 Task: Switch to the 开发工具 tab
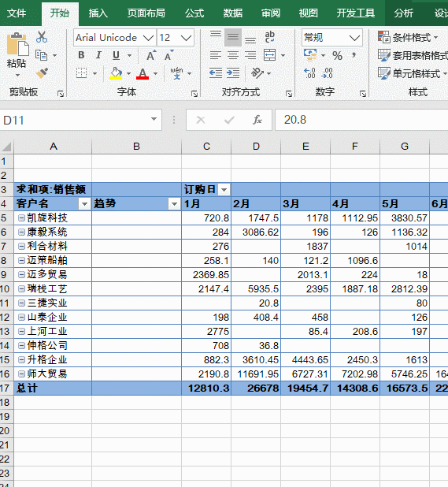[356, 13]
